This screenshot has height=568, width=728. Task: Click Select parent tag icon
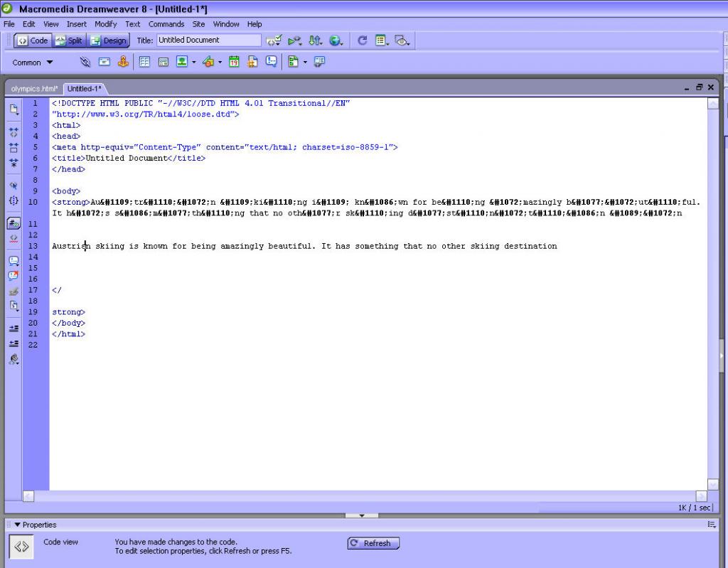click(x=14, y=186)
